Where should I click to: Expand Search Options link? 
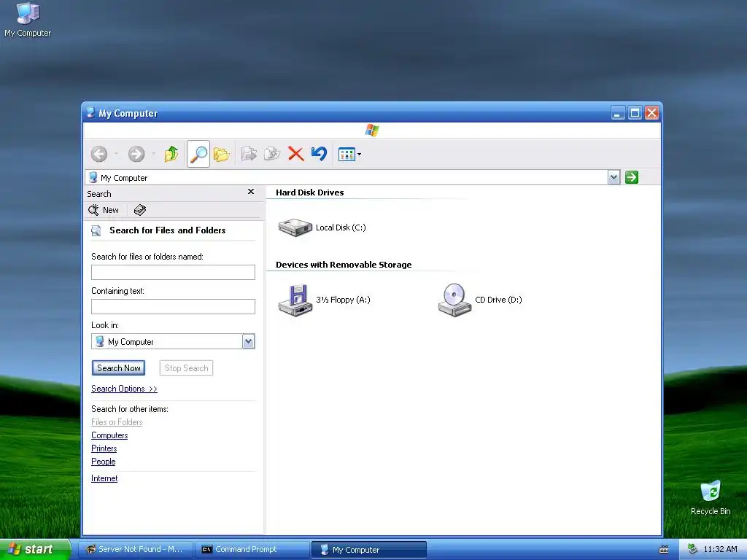pyautogui.click(x=124, y=389)
